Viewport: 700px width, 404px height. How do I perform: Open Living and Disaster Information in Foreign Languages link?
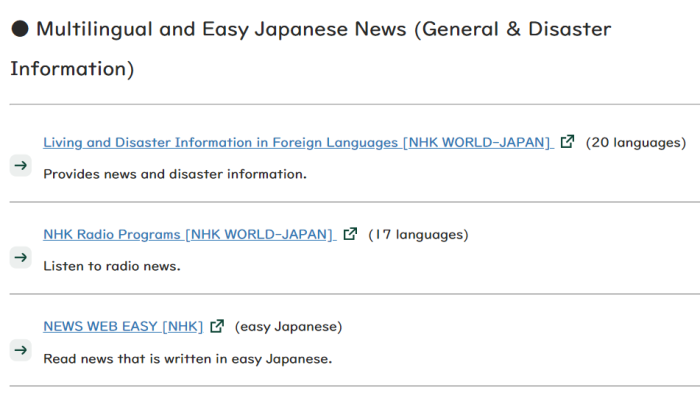[x=297, y=142]
